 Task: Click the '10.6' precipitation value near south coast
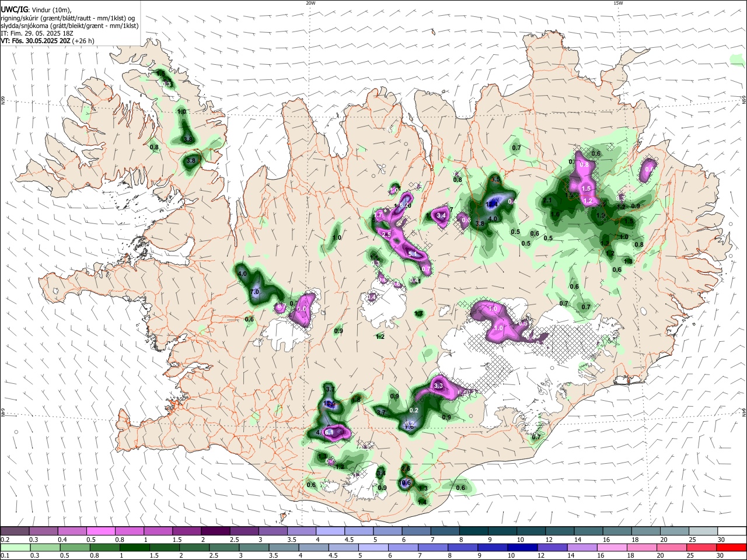click(x=404, y=482)
